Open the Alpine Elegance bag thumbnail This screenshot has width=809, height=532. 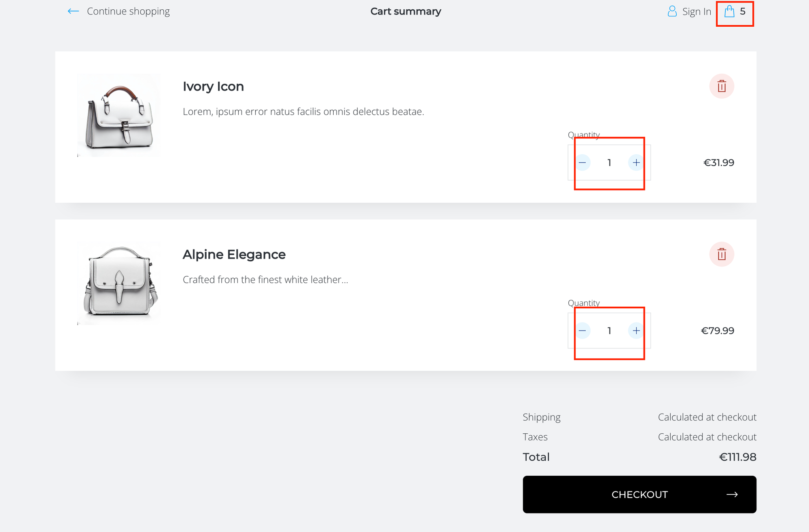[x=119, y=283]
